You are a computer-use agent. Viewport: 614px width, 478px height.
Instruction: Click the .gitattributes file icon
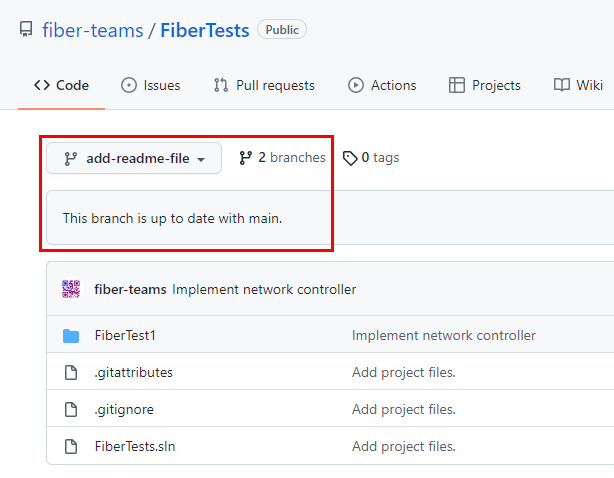coord(71,373)
